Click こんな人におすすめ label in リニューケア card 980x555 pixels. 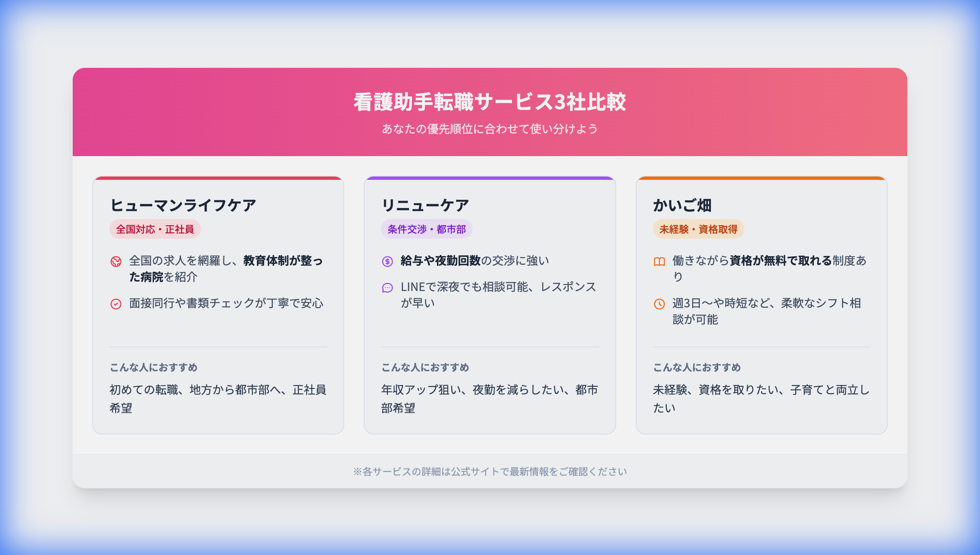[x=425, y=367]
